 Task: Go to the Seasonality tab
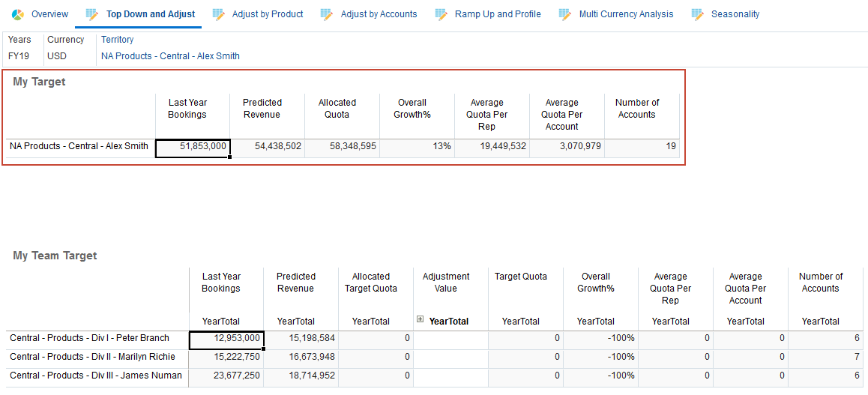click(735, 14)
